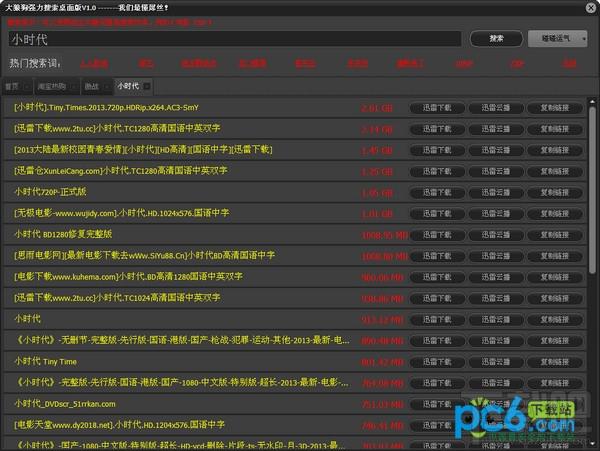The width and height of the screenshot is (600, 451).
Task: Click 复制链接 for 2tu.cc TC1024 row
Action: 555,299
